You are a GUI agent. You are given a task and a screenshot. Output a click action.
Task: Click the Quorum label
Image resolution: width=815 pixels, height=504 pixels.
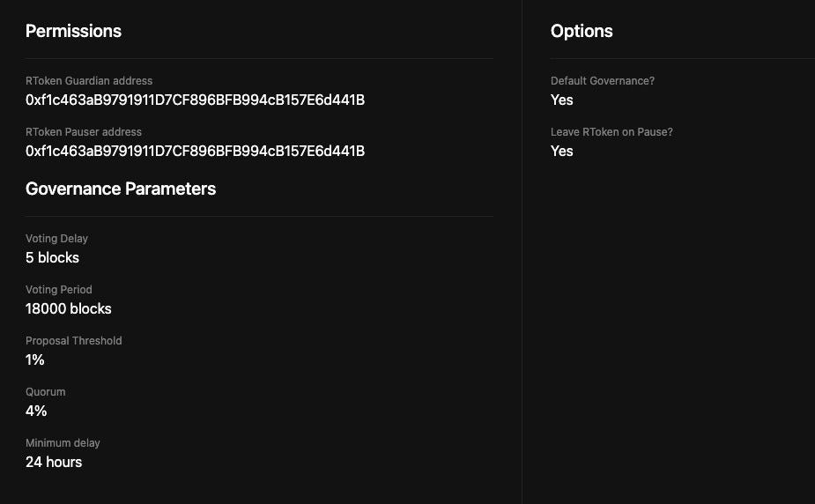[46, 392]
